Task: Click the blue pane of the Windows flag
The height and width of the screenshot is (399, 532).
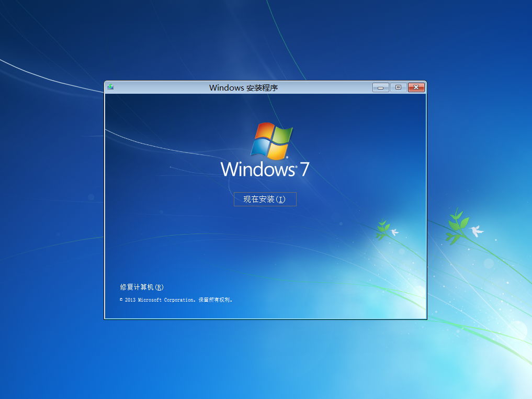Action: [259, 148]
